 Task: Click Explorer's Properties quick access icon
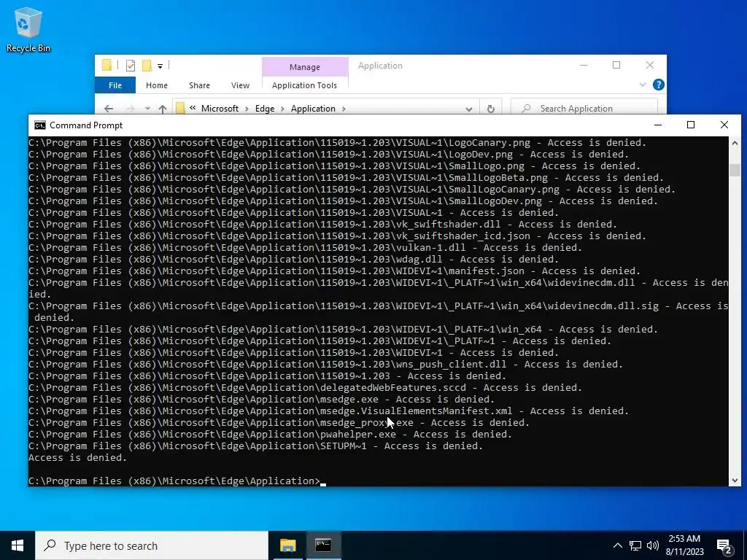coord(130,66)
